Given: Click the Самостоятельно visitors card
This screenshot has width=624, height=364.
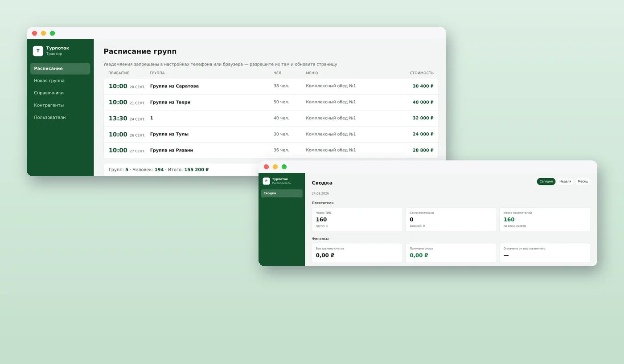Looking at the screenshot, I should click(x=451, y=219).
